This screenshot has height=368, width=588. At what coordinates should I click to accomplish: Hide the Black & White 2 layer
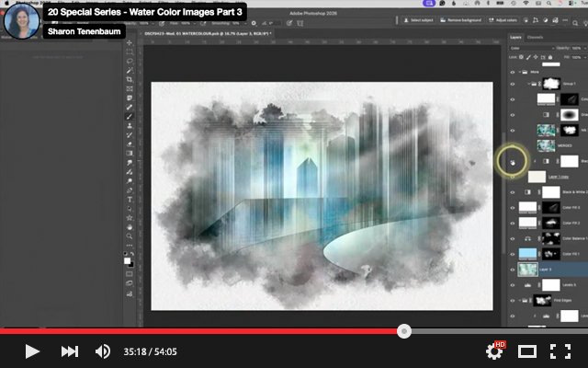click(513, 192)
